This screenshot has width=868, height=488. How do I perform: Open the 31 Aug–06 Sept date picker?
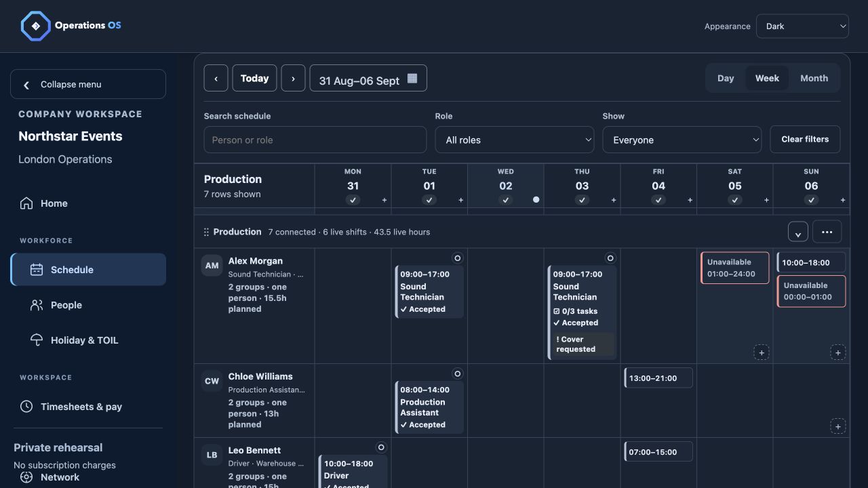click(x=368, y=78)
